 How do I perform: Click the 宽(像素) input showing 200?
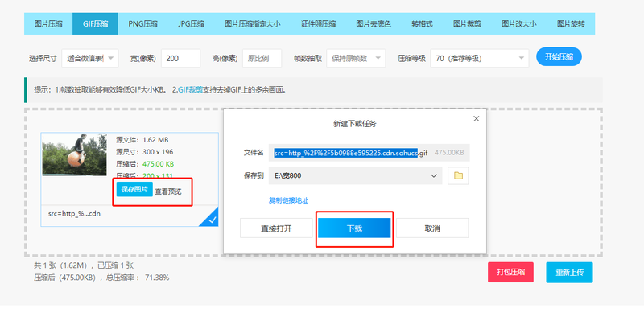click(x=180, y=58)
